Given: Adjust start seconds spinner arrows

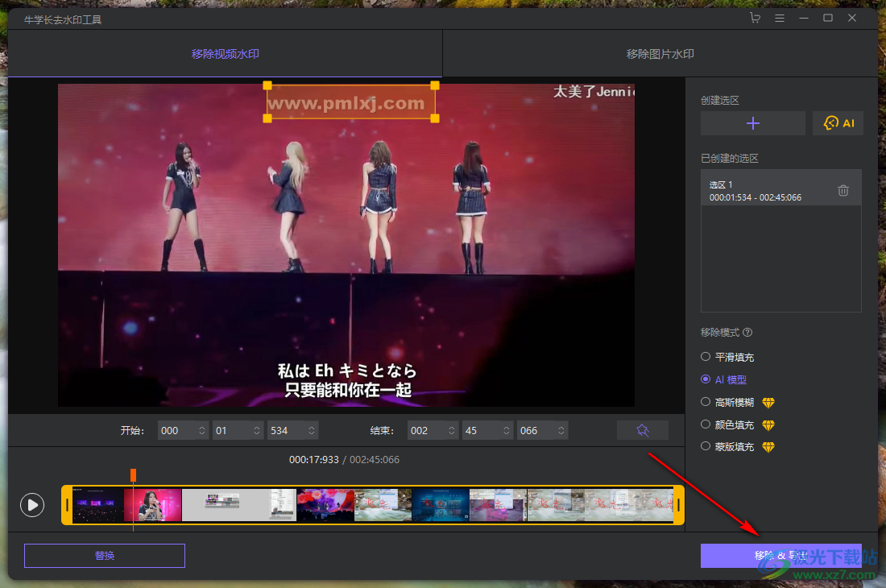Looking at the screenshot, I should [x=257, y=430].
